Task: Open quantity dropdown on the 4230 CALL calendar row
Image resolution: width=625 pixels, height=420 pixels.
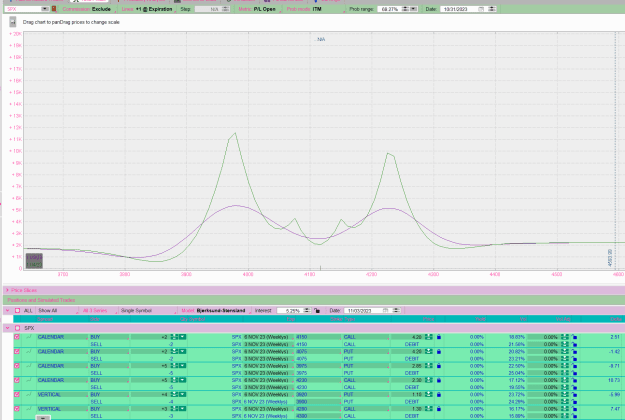Action: 182,380
